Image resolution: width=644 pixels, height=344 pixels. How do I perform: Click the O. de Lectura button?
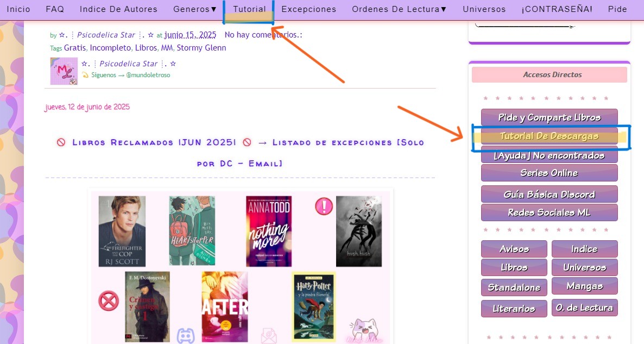click(584, 308)
